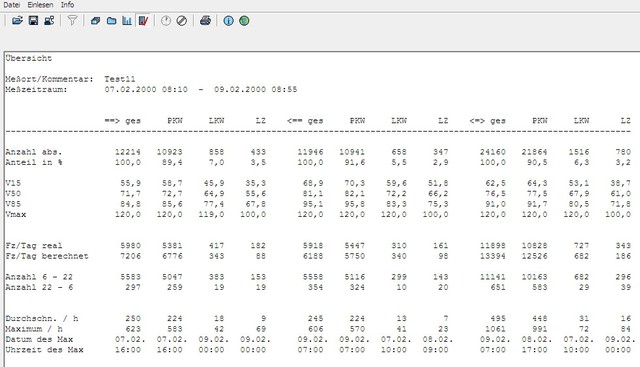
Task: Click the end date 09.02.2000 08:55
Action: pyautogui.click(x=256, y=89)
